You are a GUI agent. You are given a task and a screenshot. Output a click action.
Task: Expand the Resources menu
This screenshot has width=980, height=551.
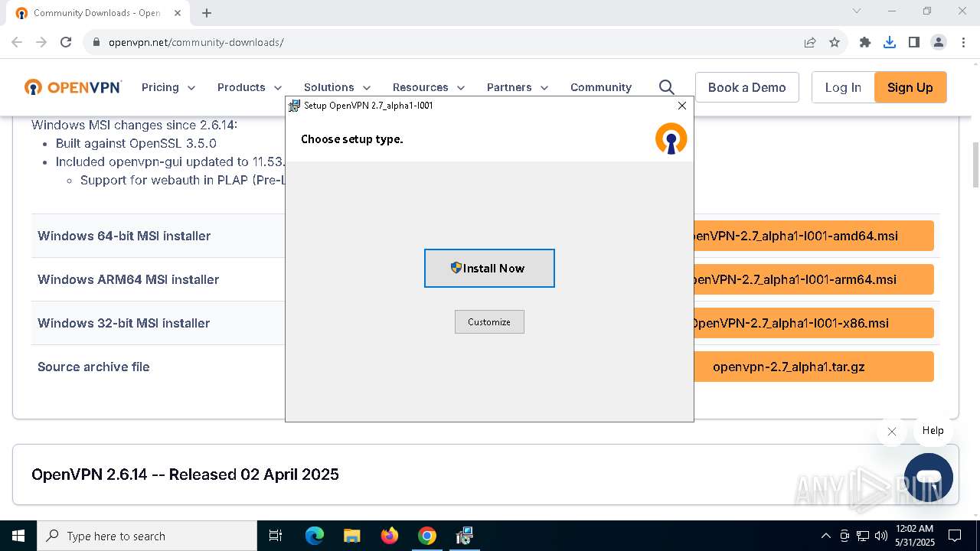click(429, 87)
